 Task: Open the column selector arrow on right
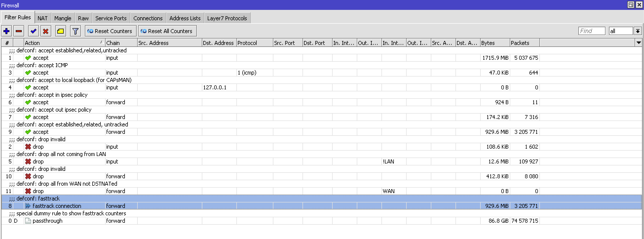coord(639,42)
